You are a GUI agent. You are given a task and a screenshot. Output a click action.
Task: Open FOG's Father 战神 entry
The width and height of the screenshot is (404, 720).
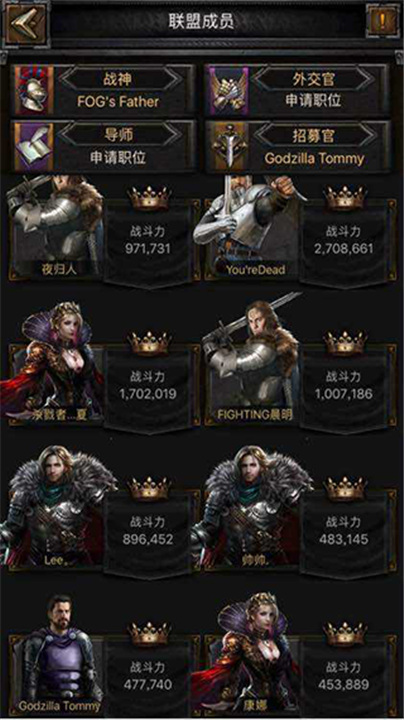point(118,101)
